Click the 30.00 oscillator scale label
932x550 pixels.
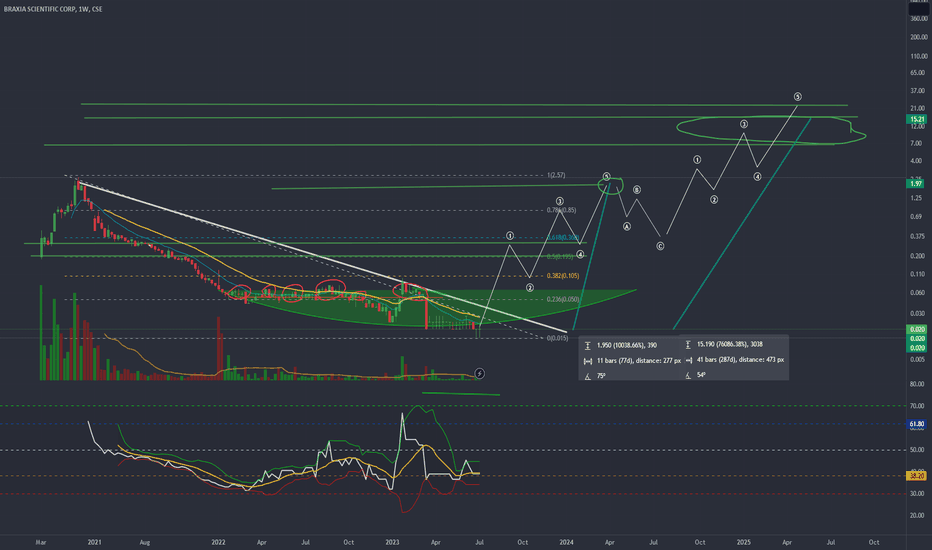pos(917,494)
